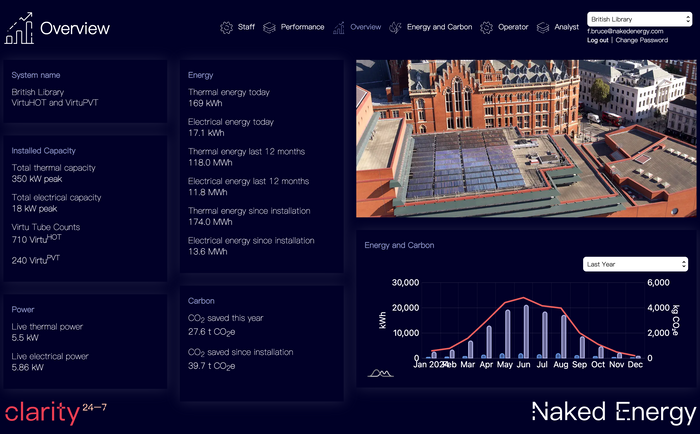Click the 710 VirtuHOT count
This screenshot has width=700, height=434.
pyautogui.click(x=36, y=239)
